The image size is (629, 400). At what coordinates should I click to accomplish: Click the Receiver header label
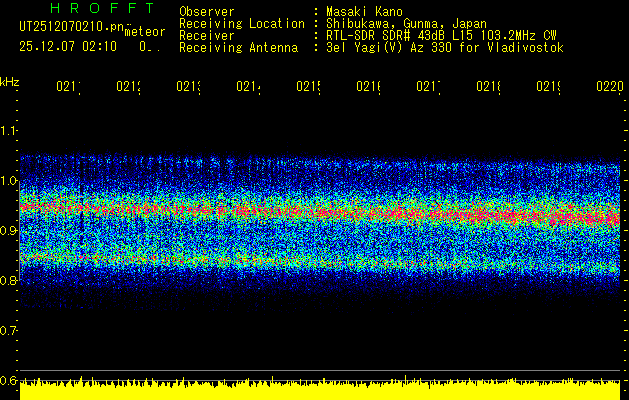point(207,36)
